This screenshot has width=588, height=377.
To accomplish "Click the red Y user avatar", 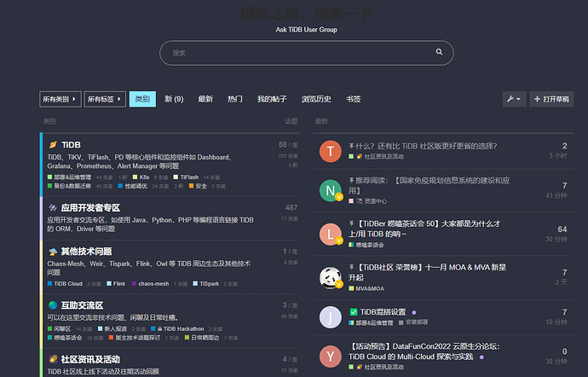I will pos(331,357).
